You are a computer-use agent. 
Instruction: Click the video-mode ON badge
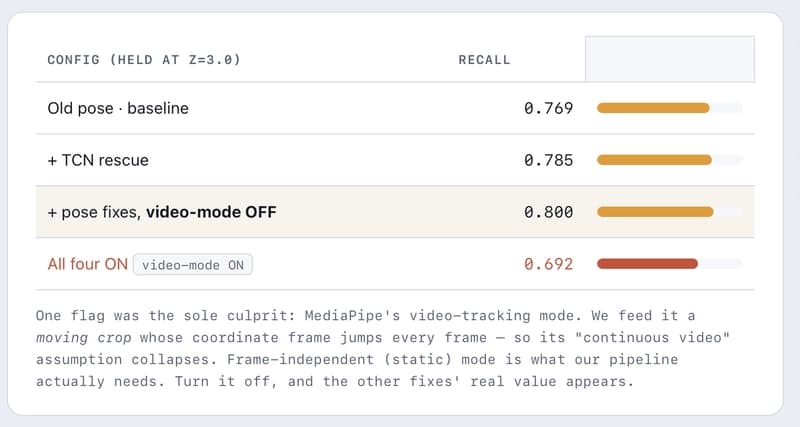193,265
